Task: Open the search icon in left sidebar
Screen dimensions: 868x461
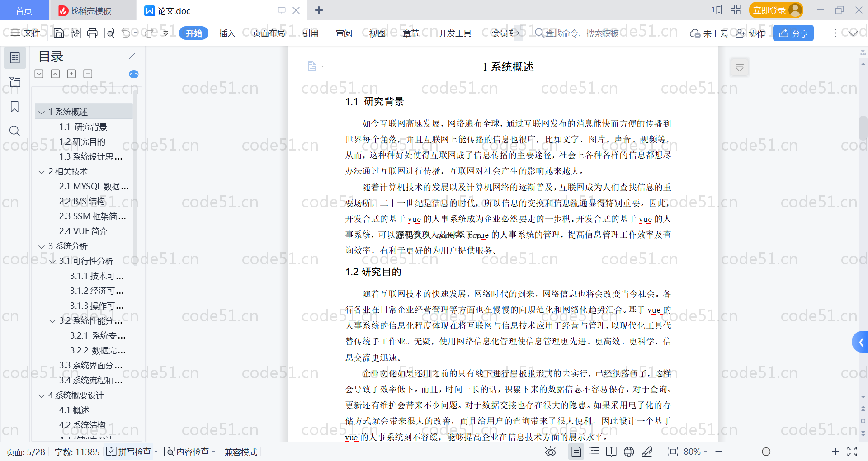Action: point(14,131)
